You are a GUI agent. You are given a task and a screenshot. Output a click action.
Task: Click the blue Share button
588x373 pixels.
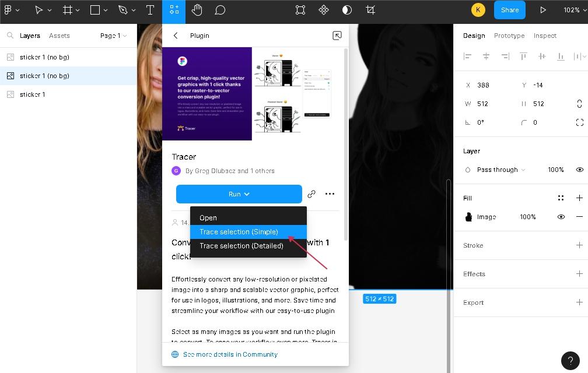click(509, 10)
